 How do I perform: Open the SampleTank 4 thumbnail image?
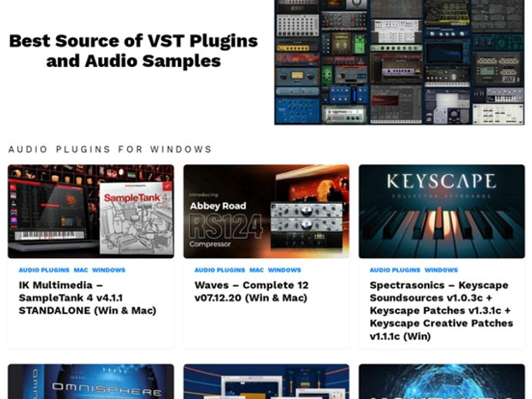tap(91, 211)
